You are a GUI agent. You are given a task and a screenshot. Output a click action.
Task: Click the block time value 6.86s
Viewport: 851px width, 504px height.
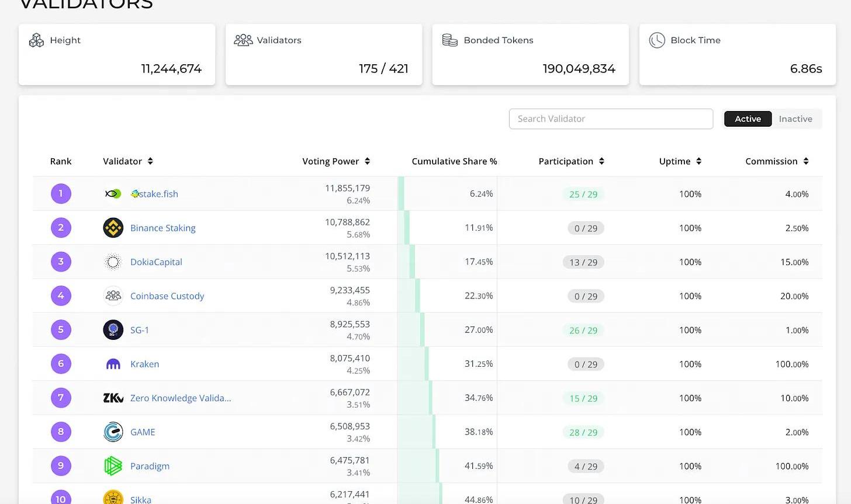click(806, 69)
